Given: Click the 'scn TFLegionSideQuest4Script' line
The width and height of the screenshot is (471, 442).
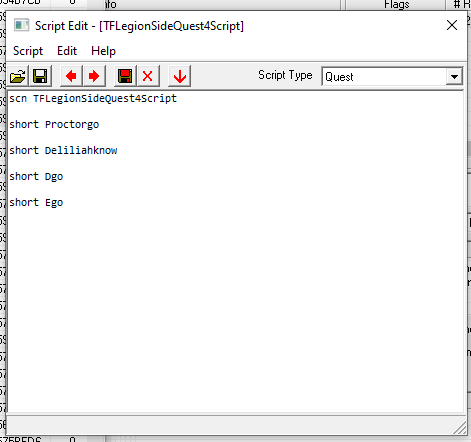Looking at the screenshot, I should [x=93, y=99].
